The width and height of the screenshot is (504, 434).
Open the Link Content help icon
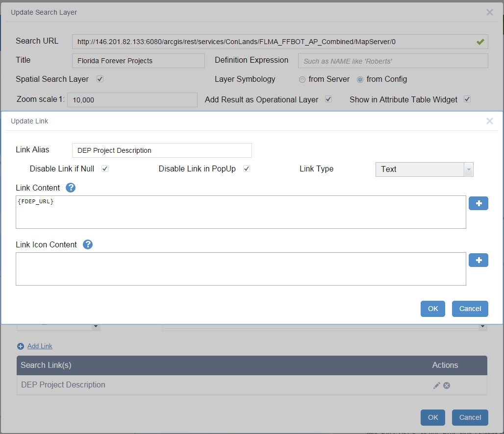point(71,188)
